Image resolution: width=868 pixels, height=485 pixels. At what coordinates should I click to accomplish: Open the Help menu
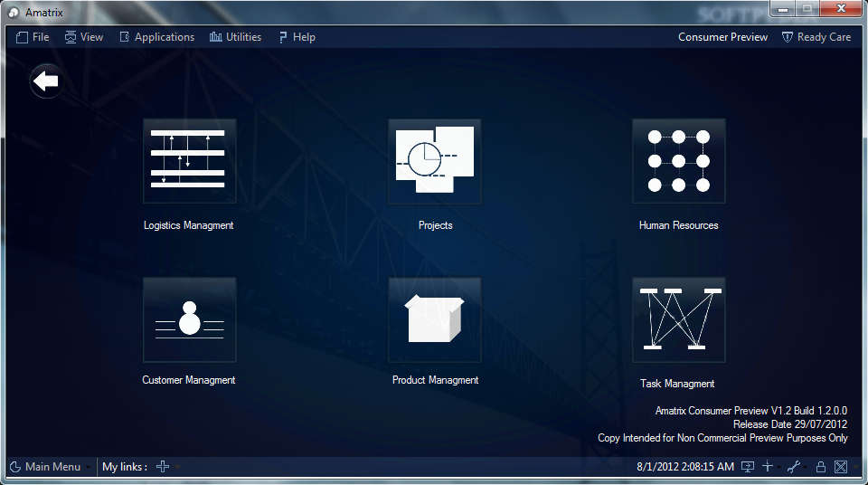pos(297,37)
